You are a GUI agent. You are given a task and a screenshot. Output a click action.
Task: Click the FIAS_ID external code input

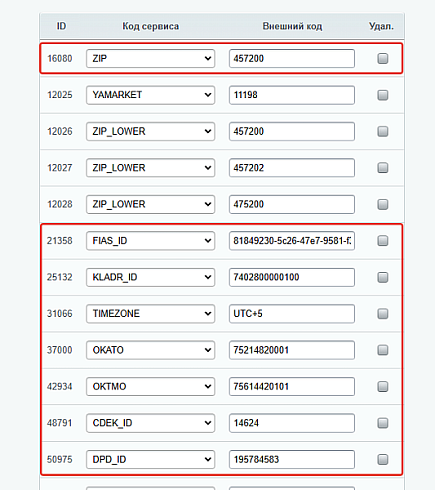tap(292, 241)
